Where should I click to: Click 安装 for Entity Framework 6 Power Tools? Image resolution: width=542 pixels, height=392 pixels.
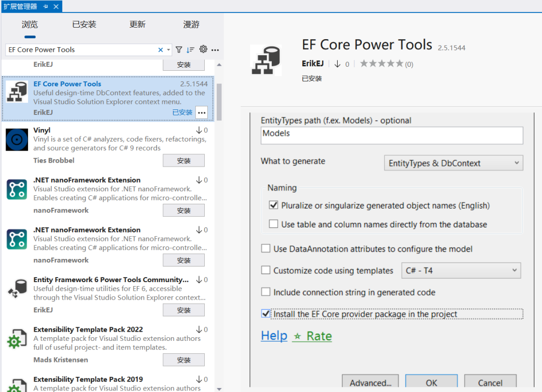[184, 310]
